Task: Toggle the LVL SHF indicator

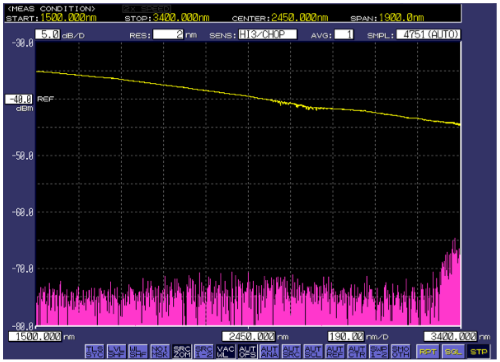Action: point(117,352)
